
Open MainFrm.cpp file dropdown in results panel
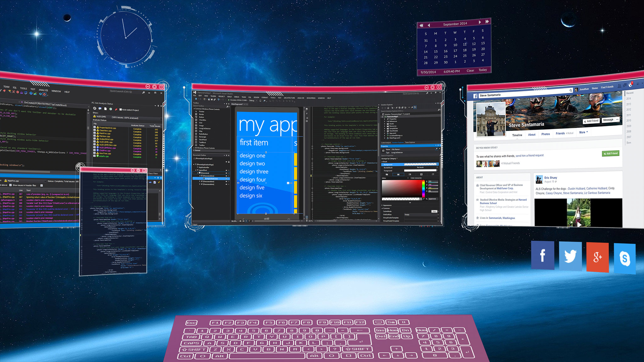(25, 181)
